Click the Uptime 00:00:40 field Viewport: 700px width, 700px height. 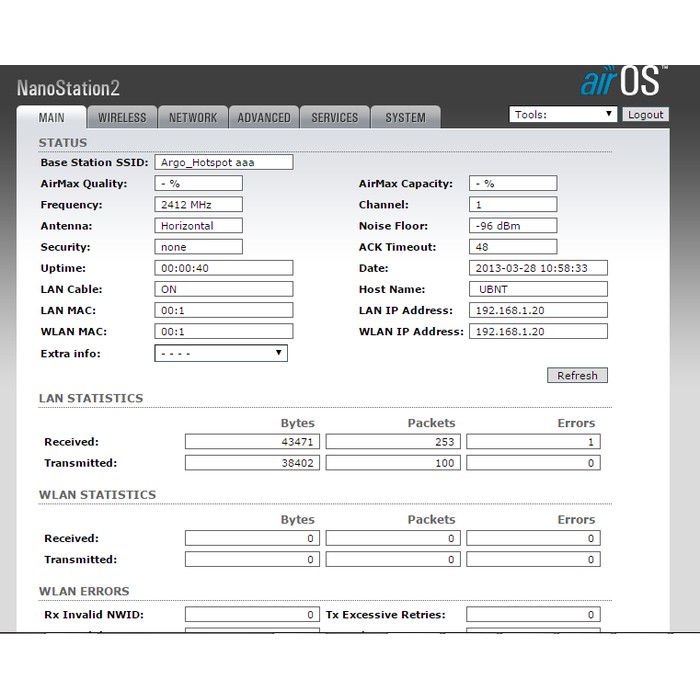(x=224, y=268)
